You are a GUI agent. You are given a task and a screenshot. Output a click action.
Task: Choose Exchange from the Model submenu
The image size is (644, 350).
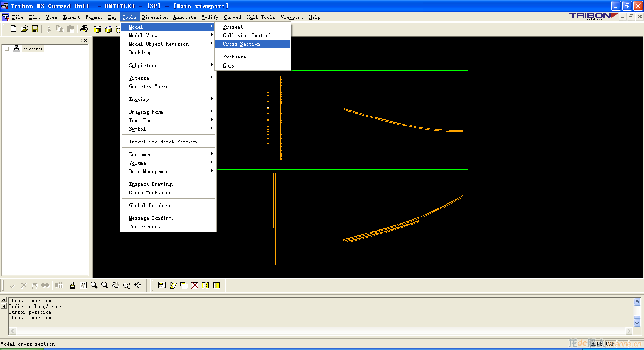[x=253, y=57]
